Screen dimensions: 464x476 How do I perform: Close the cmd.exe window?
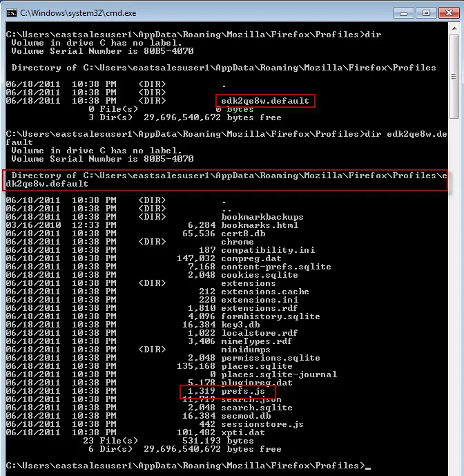click(449, 13)
